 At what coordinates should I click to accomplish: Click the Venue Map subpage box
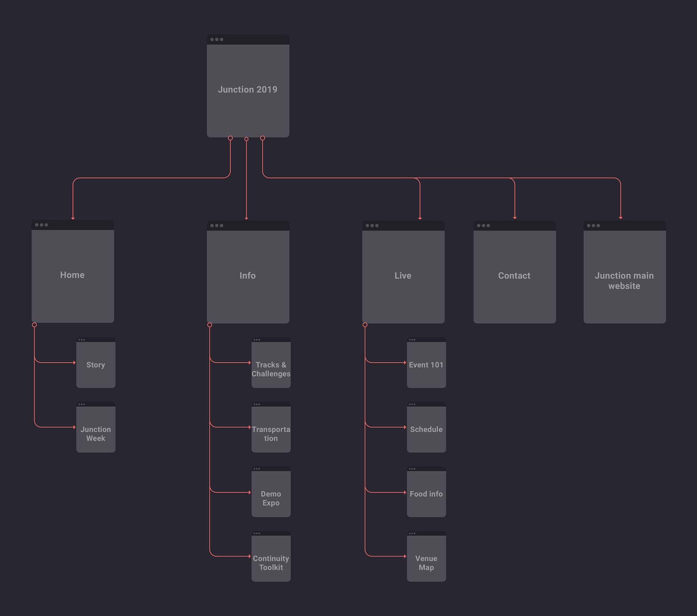coord(426,563)
